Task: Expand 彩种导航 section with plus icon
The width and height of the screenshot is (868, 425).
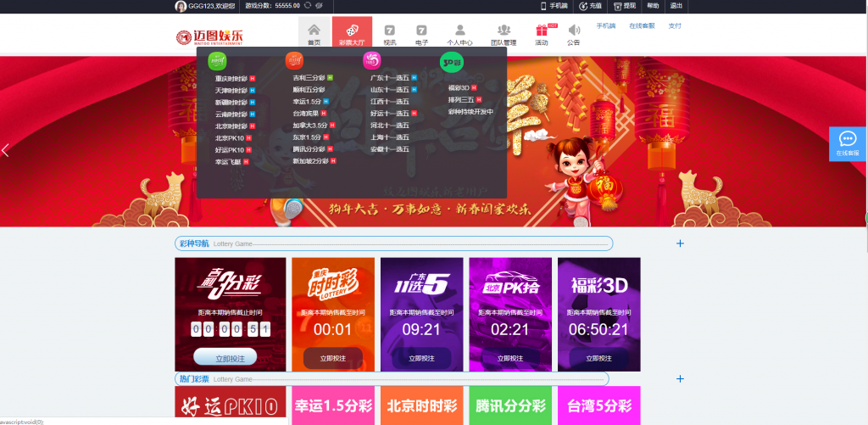Action: coord(680,243)
